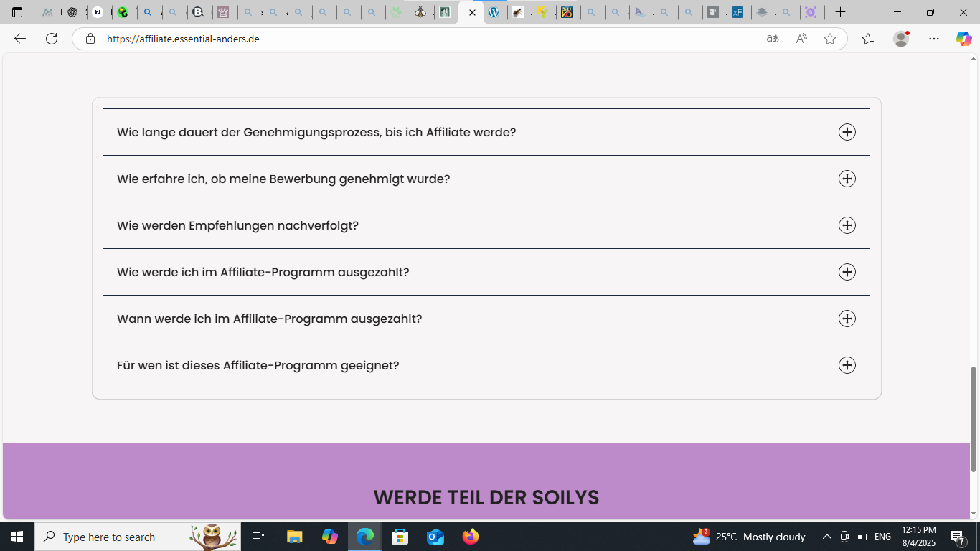The image size is (980, 551).
Task: Switch to the purple ring icon tab
Action: 811,12
